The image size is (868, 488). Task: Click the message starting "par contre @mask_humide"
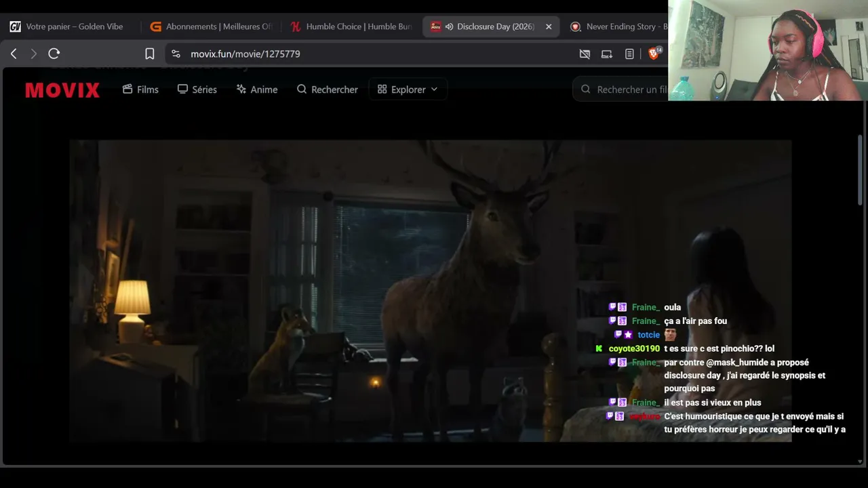pyautogui.click(x=745, y=375)
